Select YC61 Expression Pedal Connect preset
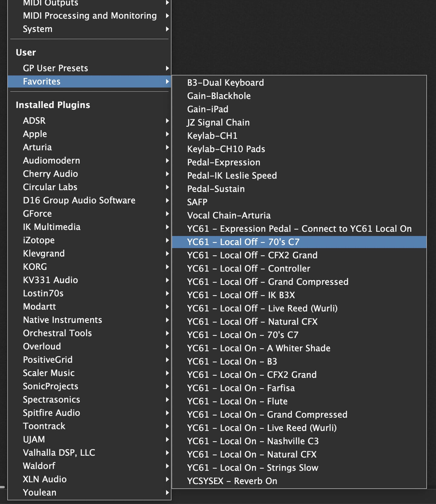Image resolution: width=436 pixels, height=504 pixels. point(299,228)
